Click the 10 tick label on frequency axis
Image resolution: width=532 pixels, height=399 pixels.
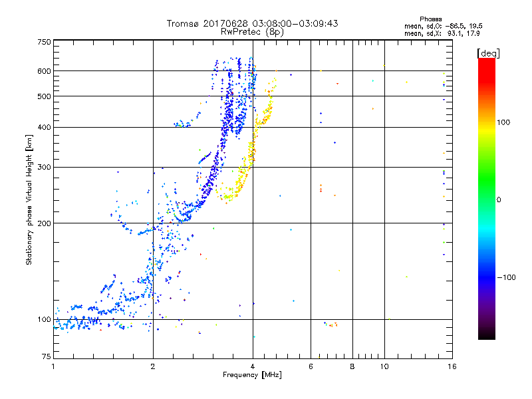tap(384, 366)
